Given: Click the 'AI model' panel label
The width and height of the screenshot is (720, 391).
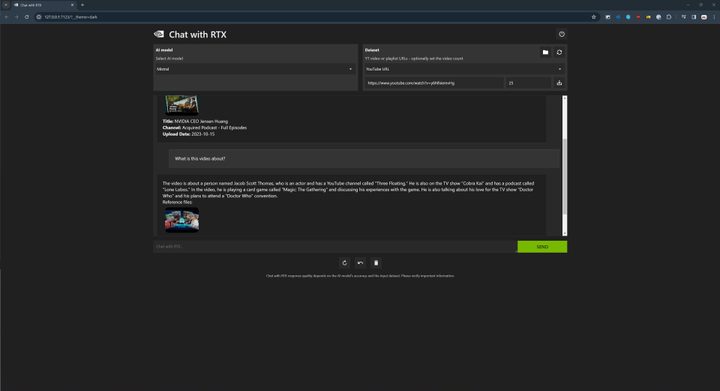Looking at the screenshot, I should click(x=164, y=50).
